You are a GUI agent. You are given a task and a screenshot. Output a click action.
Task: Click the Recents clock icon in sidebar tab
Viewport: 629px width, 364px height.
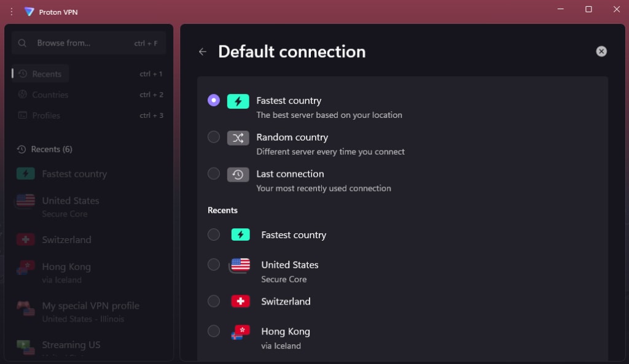[x=23, y=74]
